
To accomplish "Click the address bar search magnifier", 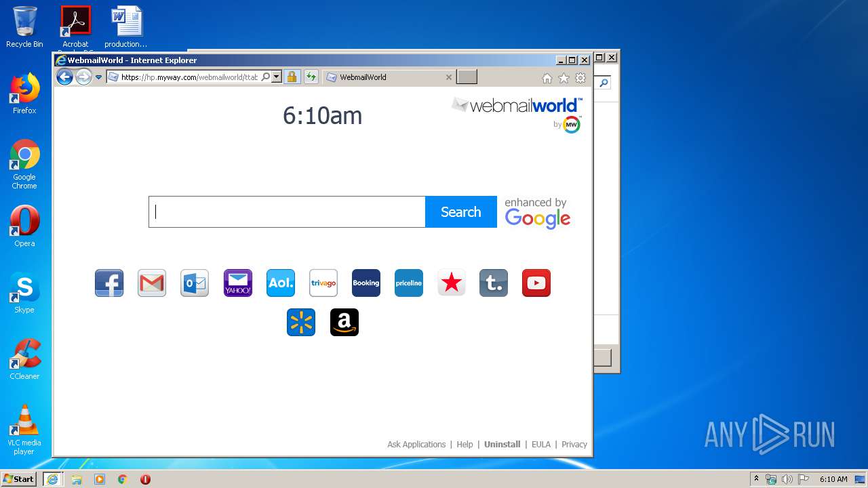I will pyautogui.click(x=266, y=77).
